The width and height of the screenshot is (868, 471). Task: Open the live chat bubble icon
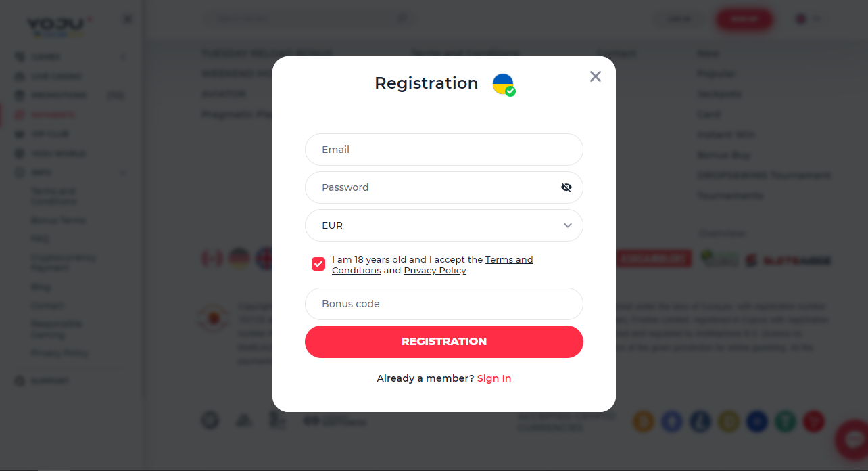coord(852,440)
